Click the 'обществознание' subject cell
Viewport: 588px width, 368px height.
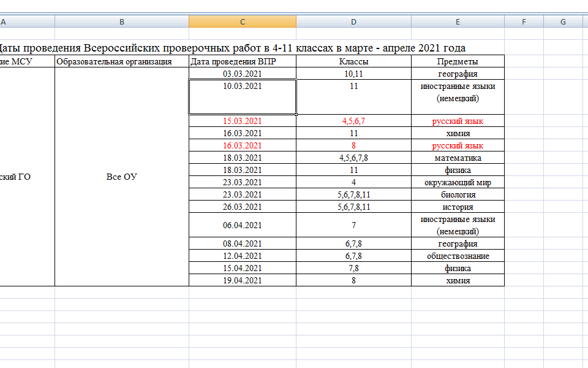(x=458, y=256)
